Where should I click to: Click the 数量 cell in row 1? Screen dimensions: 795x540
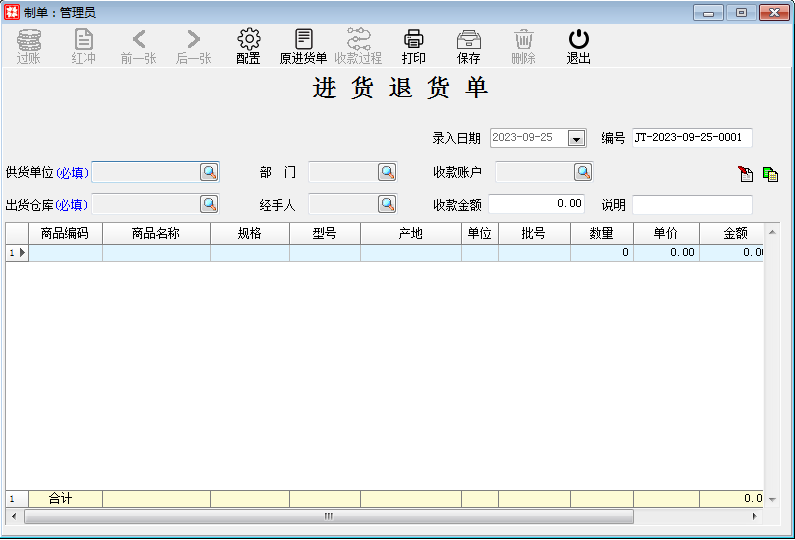pyautogui.click(x=601, y=253)
